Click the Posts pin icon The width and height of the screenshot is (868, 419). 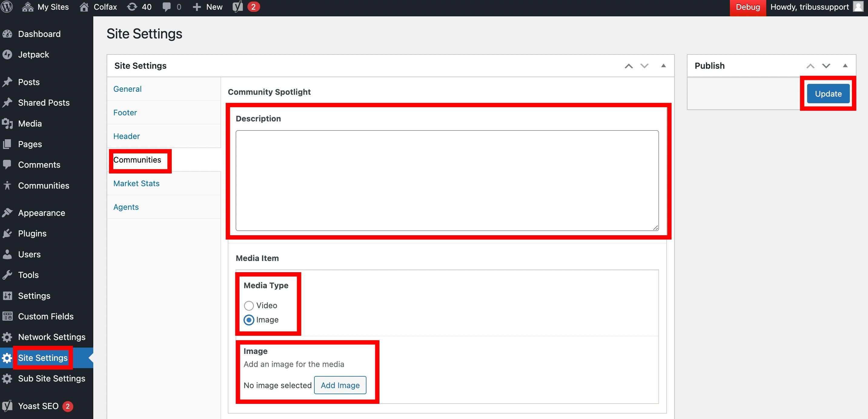tap(7, 82)
